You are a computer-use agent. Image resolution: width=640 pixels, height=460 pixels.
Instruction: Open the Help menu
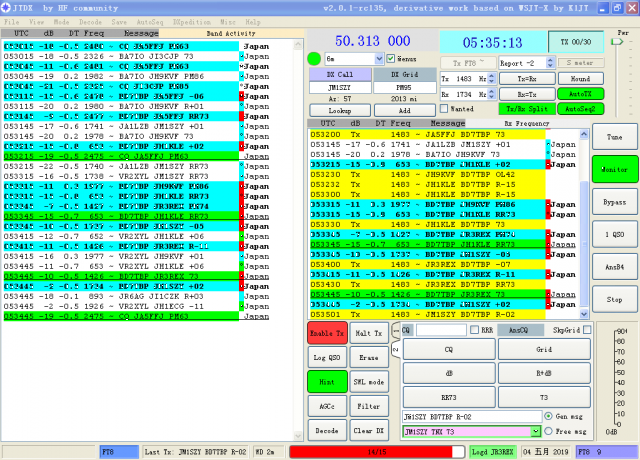pyautogui.click(x=253, y=22)
